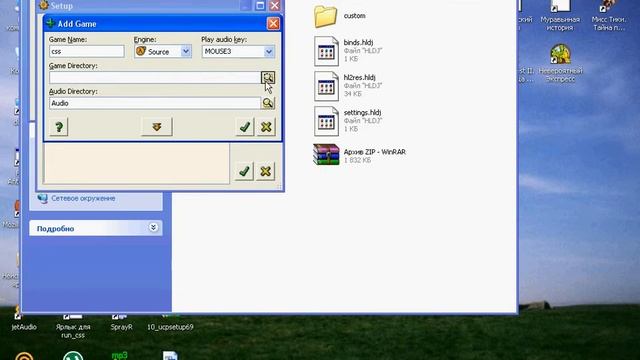Select the custom folder
The height and width of the screenshot is (360, 640).
[x=340, y=16]
